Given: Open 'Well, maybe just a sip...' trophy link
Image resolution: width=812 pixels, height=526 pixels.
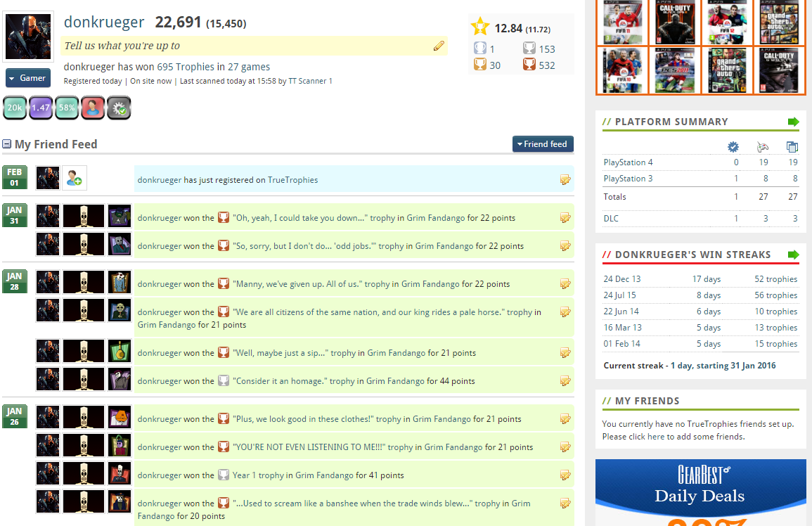Looking at the screenshot, I should (281, 353).
